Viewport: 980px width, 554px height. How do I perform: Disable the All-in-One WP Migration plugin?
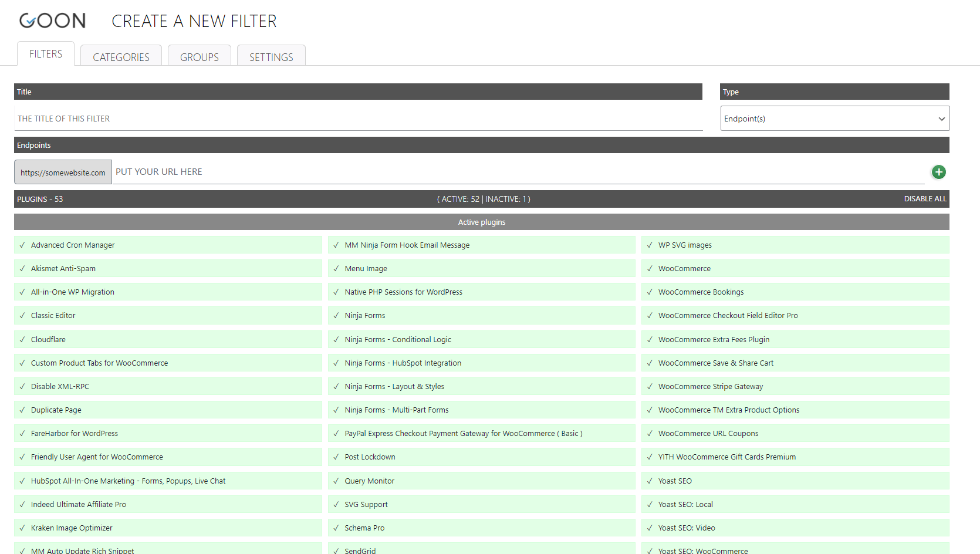point(168,292)
